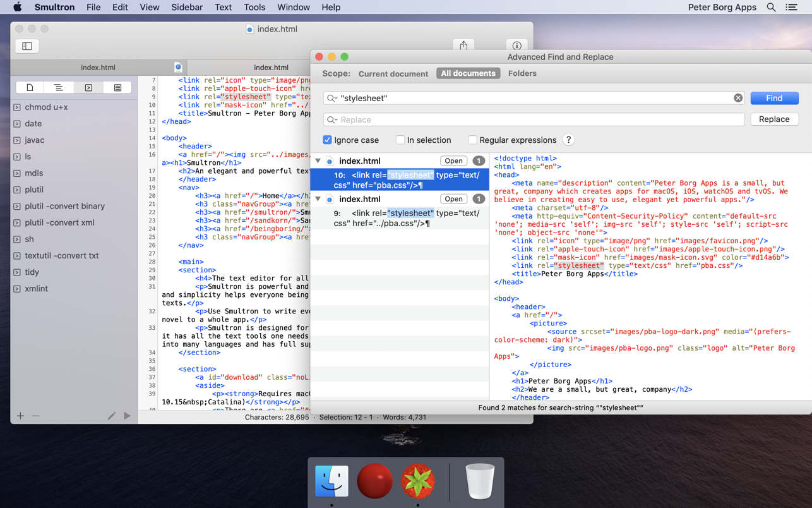Collapse the second index.html result group

point(318,199)
